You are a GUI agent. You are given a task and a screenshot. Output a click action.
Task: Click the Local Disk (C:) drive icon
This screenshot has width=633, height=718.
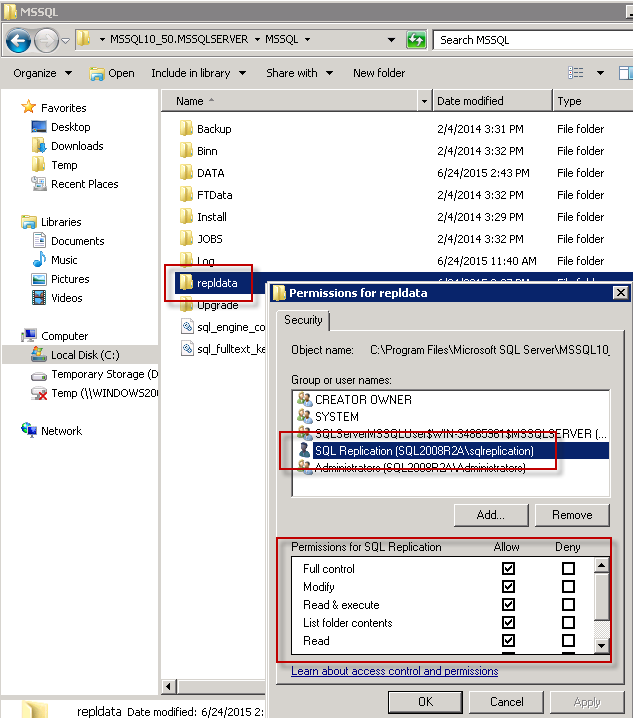point(38,354)
